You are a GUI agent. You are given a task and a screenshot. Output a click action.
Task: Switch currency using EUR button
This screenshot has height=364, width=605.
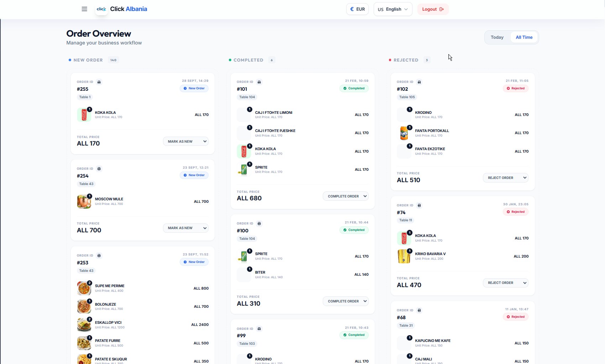tap(357, 9)
